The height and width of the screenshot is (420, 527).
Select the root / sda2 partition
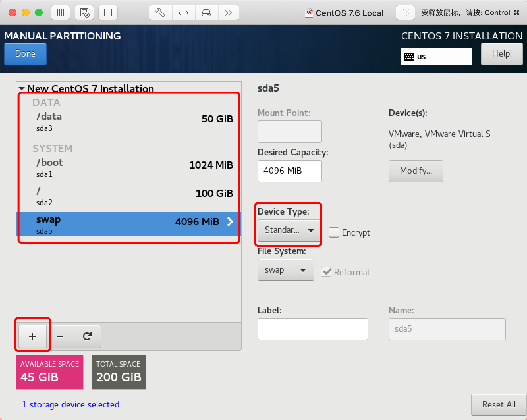tap(128, 196)
